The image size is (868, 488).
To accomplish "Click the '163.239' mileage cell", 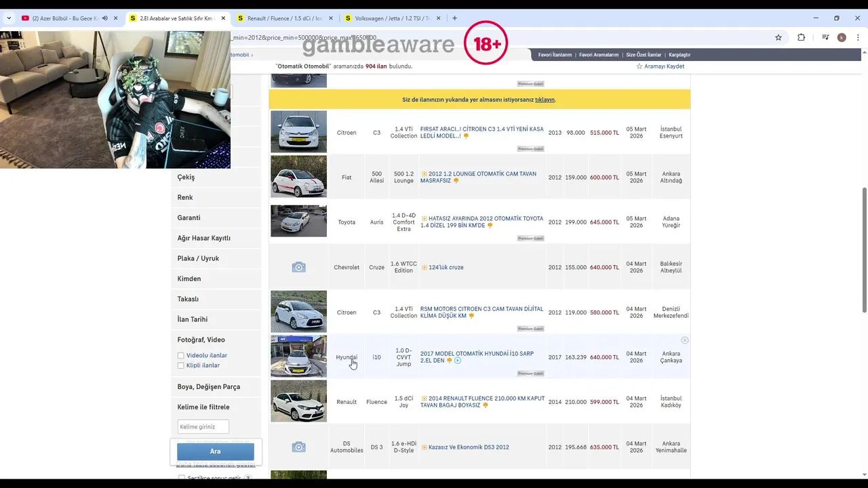I will (x=576, y=357).
